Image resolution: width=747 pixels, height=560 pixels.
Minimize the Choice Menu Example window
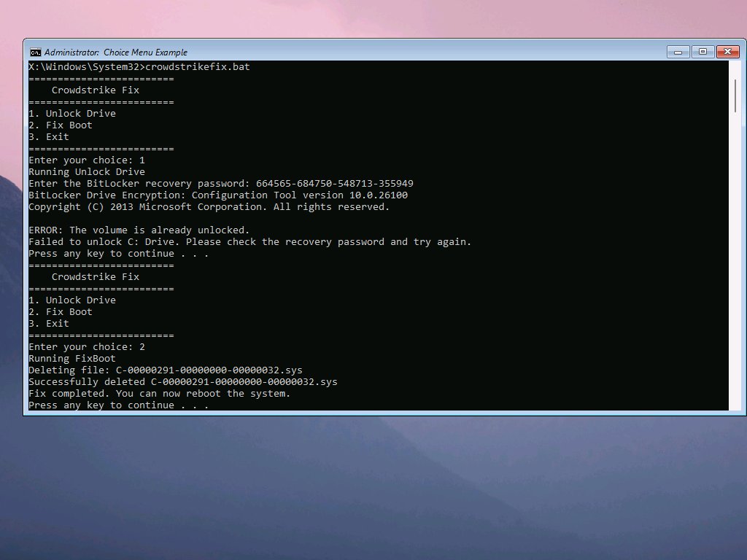678,52
